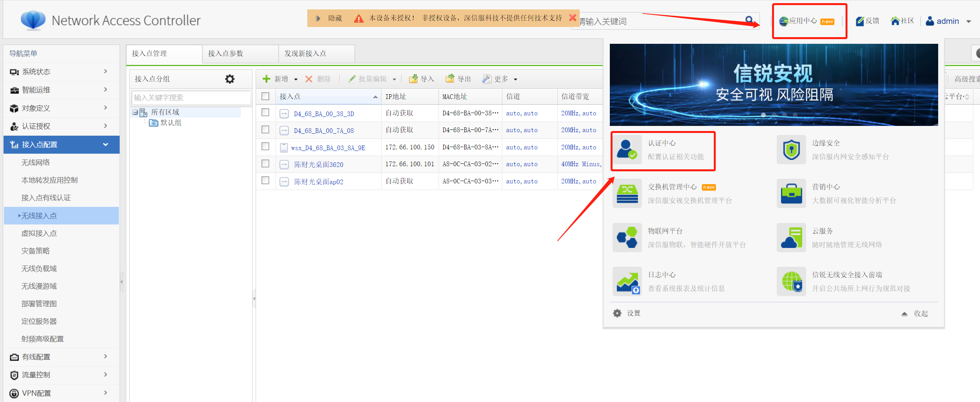Image resolution: width=980 pixels, height=402 pixels.
Task: Open the 营销中心 briefcase icon
Action: click(x=791, y=193)
